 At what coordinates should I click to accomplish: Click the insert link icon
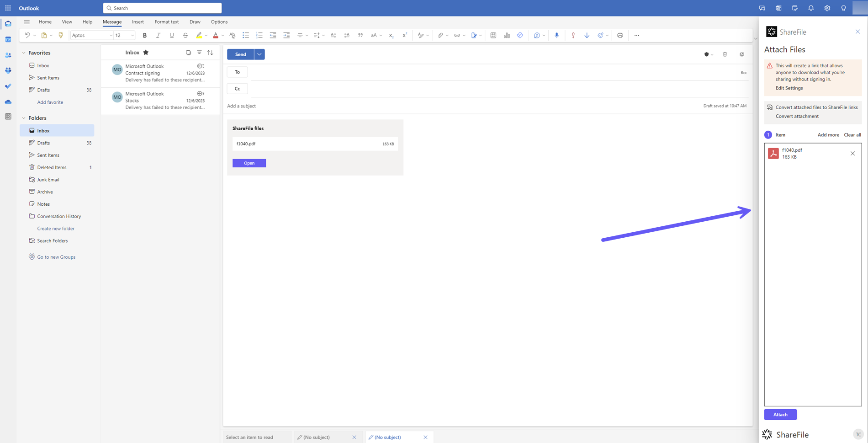click(457, 35)
